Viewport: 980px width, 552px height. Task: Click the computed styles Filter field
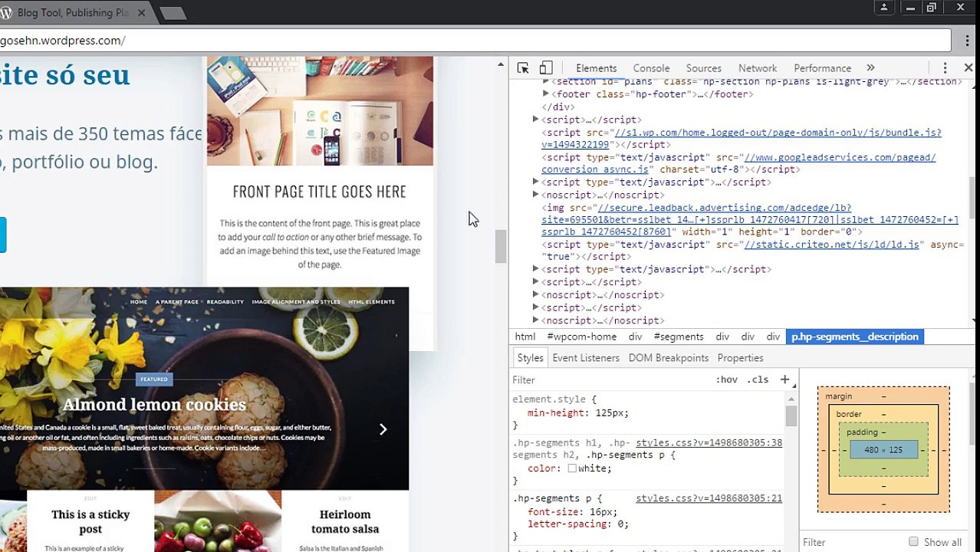tap(851, 542)
